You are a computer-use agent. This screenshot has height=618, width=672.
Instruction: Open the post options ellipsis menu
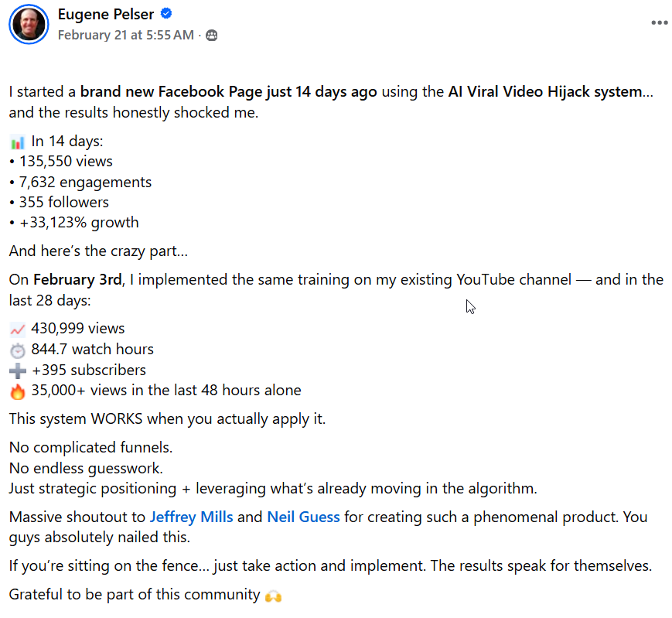pyautogui.click(x=659, y=22)
